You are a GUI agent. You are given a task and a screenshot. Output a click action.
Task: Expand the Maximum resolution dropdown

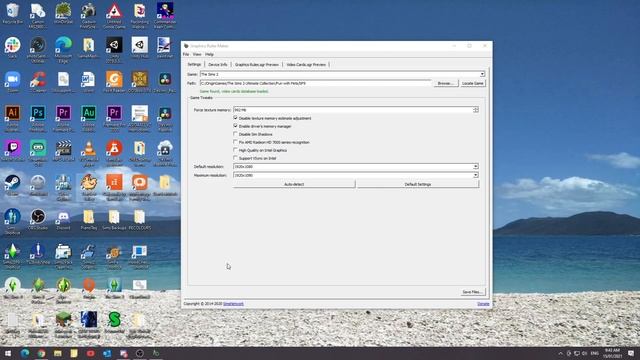[x=476, y=175]
